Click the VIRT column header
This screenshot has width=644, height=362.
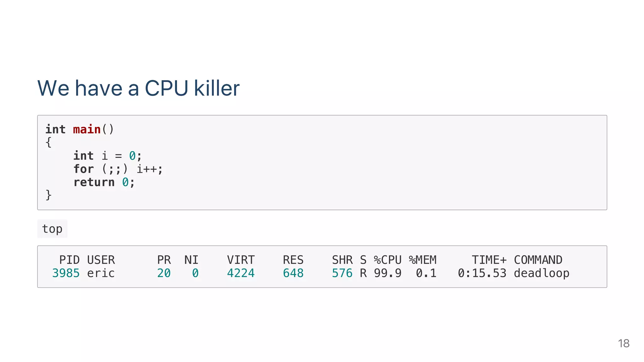tap(241, 260)
